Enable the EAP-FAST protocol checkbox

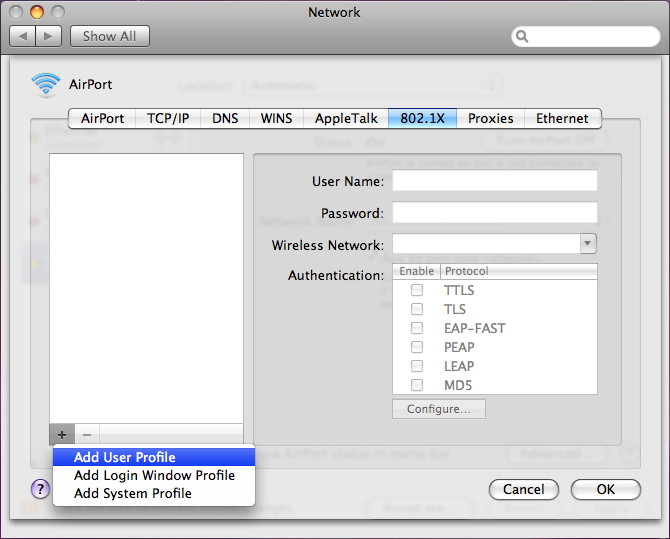click(x=417, y=328)
